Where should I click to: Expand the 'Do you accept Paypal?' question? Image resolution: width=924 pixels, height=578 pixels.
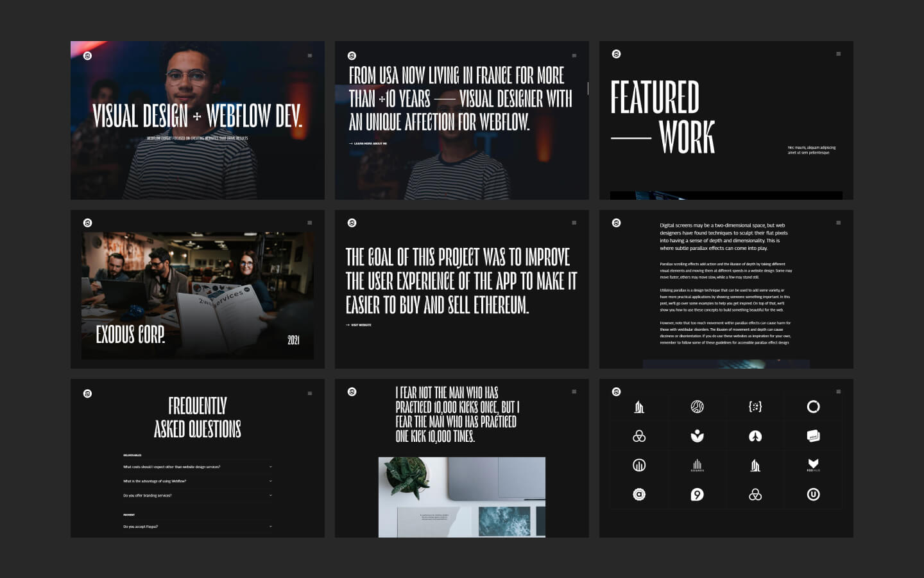(197, 527)
